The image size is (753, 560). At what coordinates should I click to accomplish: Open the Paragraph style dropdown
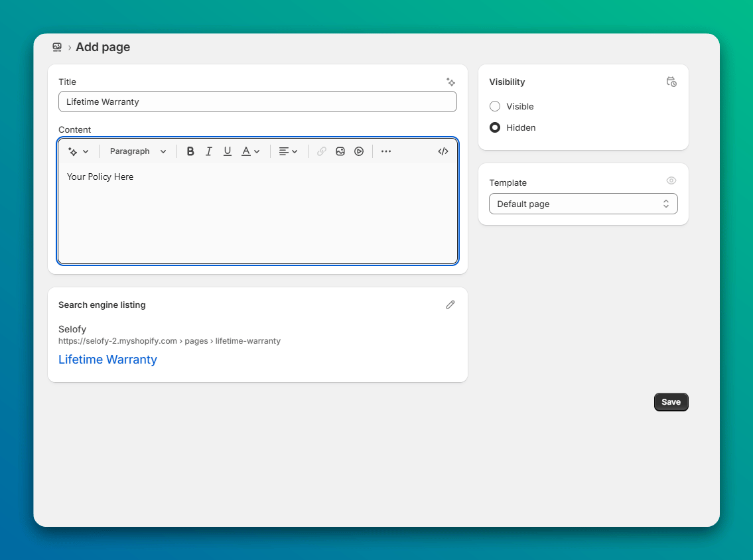click(137, 151)
